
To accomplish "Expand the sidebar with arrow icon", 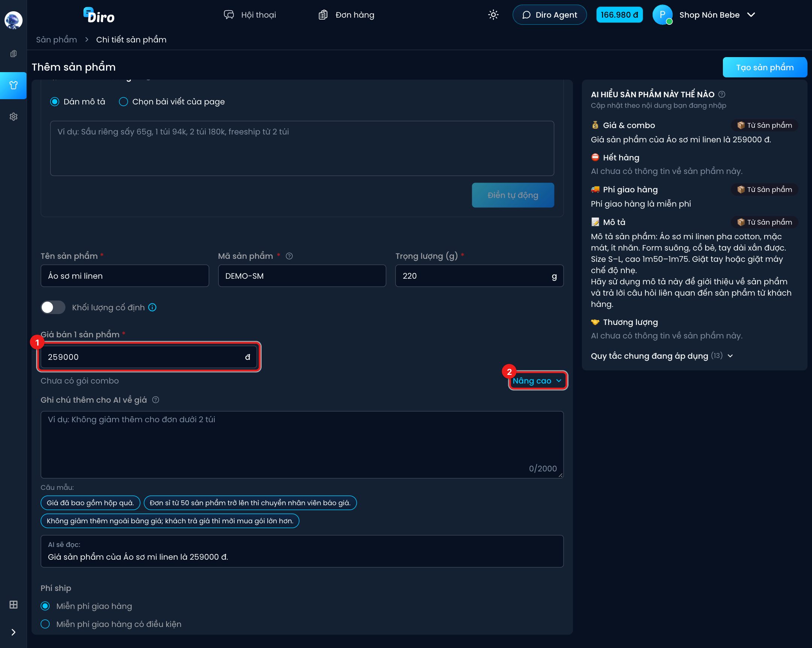I will coord(14,632).
